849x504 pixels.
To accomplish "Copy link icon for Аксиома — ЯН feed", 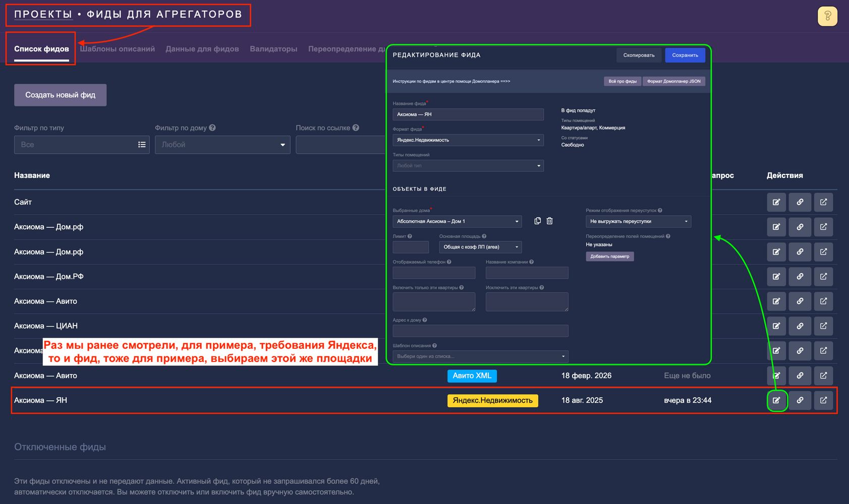I will [800, 400].
